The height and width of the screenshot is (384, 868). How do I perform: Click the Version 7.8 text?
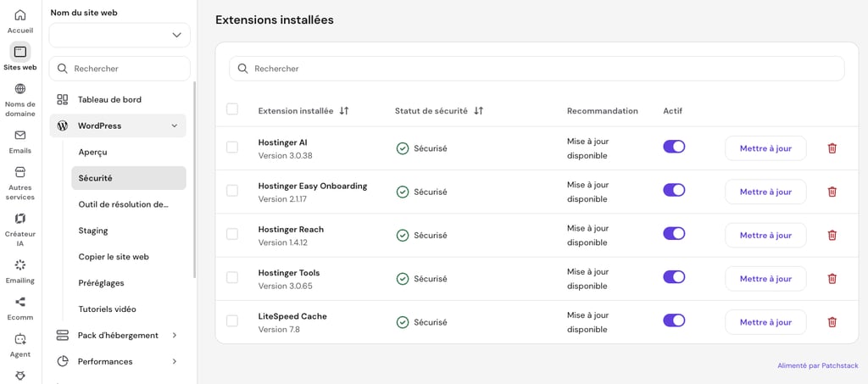279,329
